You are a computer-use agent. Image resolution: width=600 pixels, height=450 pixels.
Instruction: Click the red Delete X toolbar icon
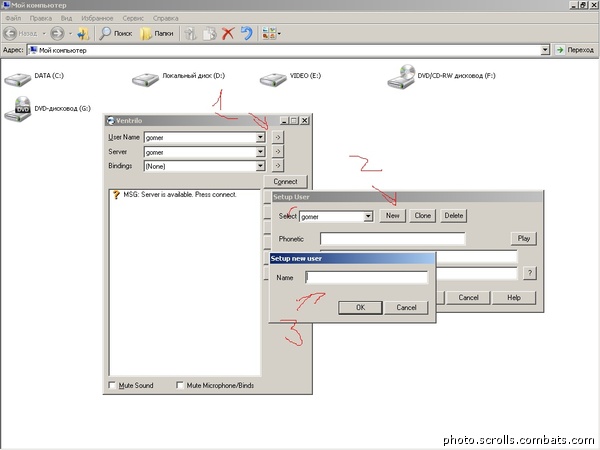tap(228, 34)
